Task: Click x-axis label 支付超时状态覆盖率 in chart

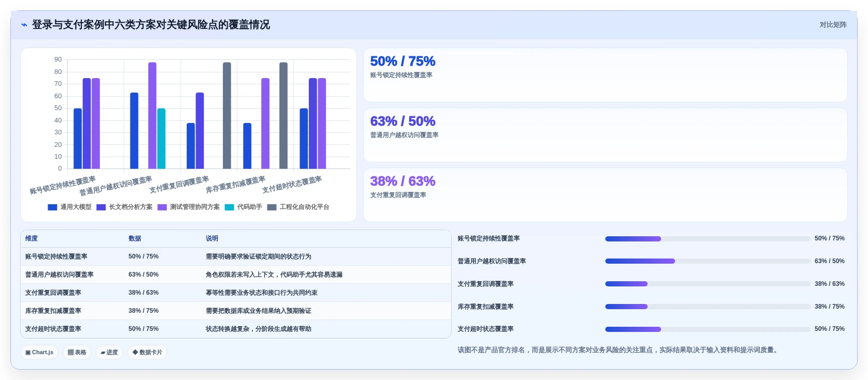Action: pos(292,185)
